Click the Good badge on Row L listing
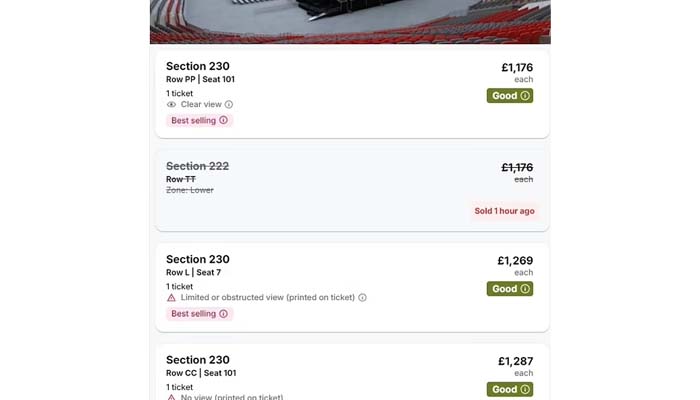The image size is (700, 400). click(509, 289)
